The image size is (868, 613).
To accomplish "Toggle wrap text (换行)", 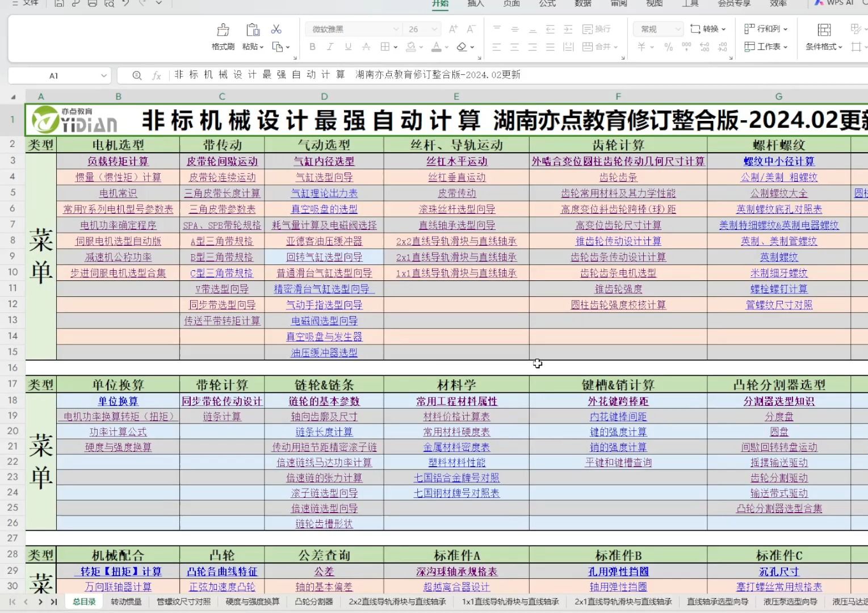I will point(597,29).
